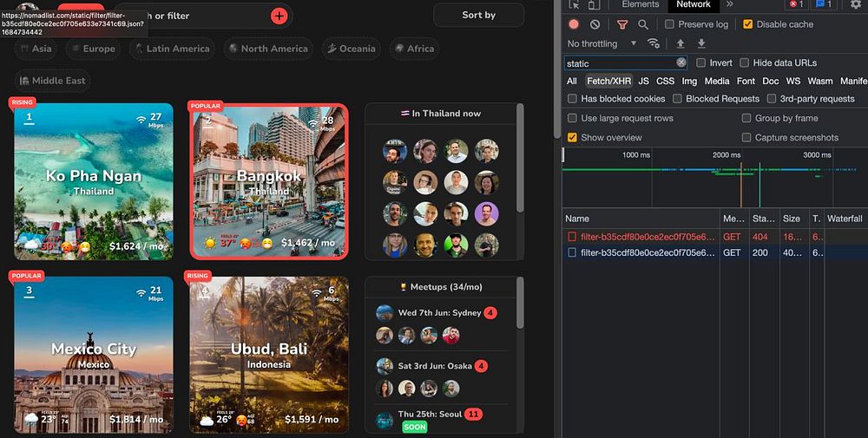
Task: Click the blue messages count badge
Action: 825,4
